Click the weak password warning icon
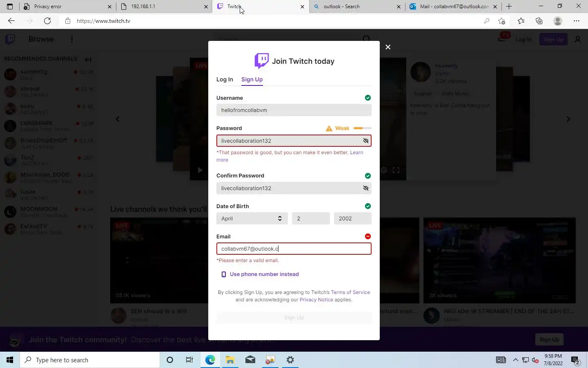588x368 pixels. click(329, 128)
